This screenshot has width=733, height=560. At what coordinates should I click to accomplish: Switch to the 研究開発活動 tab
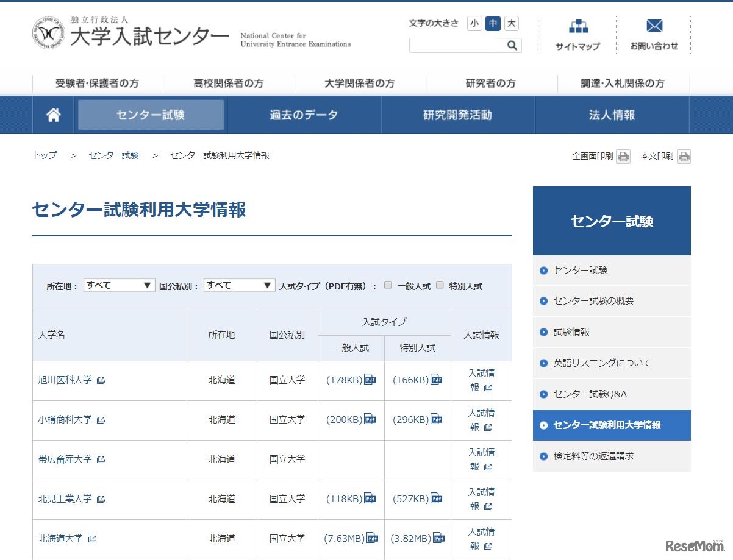pos(457,115)
